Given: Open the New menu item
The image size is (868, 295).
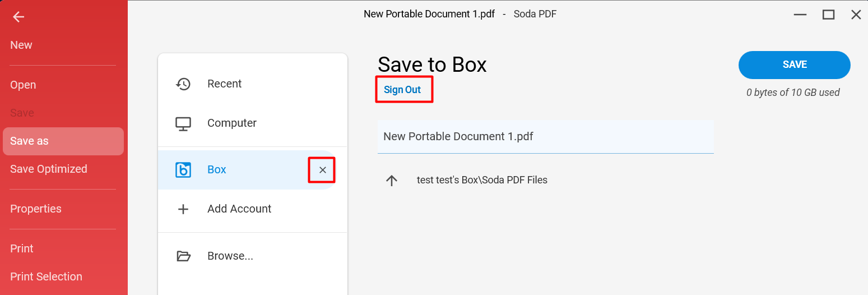Looking at the screenshot, I should tap(21, 45).
